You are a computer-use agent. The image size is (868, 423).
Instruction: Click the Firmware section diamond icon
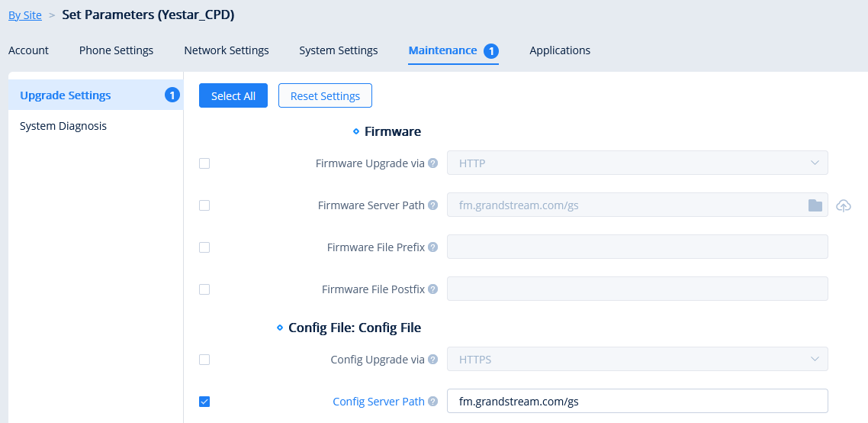point(356,132)
